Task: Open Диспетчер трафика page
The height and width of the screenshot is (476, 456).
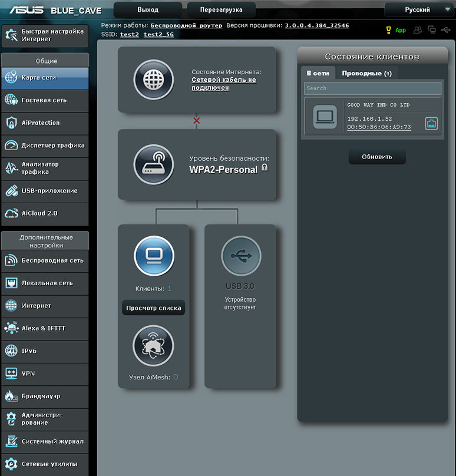Action: pyautogui.click(x=45, y=146)
